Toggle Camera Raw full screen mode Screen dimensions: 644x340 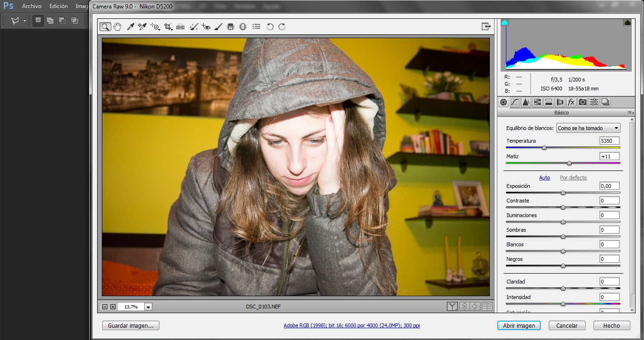coord(486,26)
